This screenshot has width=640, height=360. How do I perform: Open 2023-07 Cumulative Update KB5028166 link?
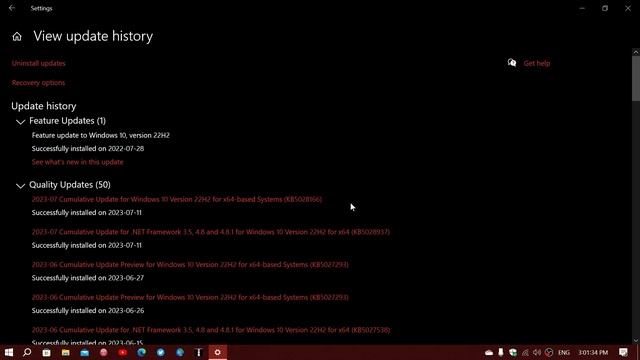tap(177, 199)
